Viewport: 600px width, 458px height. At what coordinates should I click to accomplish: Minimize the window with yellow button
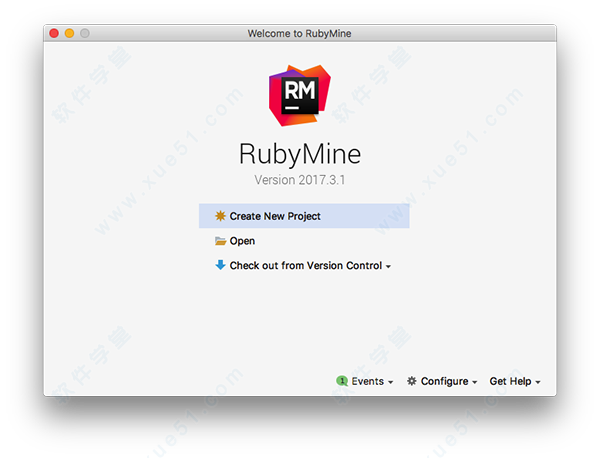pos(69,33)
